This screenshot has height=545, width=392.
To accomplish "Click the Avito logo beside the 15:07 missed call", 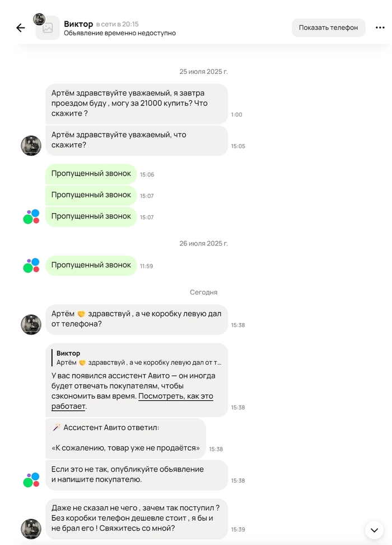I will coord(31,216).
